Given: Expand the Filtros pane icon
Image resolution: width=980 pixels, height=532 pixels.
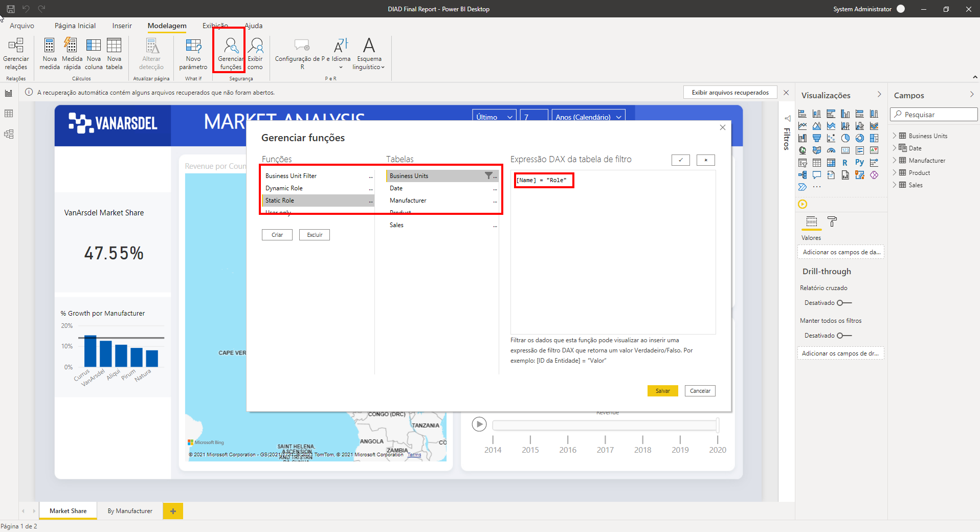Looking at the screenshot, I should click(787, 118).
